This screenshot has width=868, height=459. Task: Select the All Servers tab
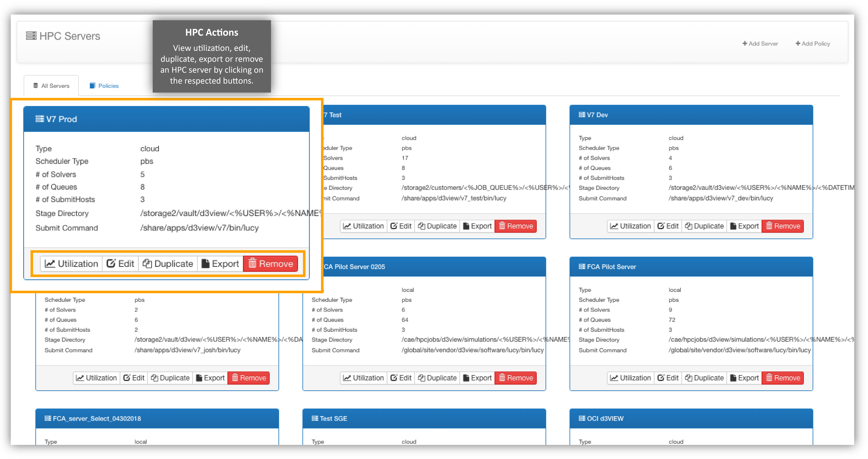click(x=51, y=86)
